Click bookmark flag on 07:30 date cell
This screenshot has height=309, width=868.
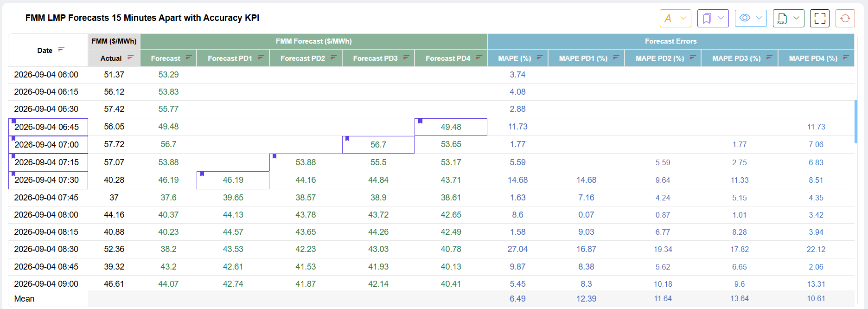point(13,174)
